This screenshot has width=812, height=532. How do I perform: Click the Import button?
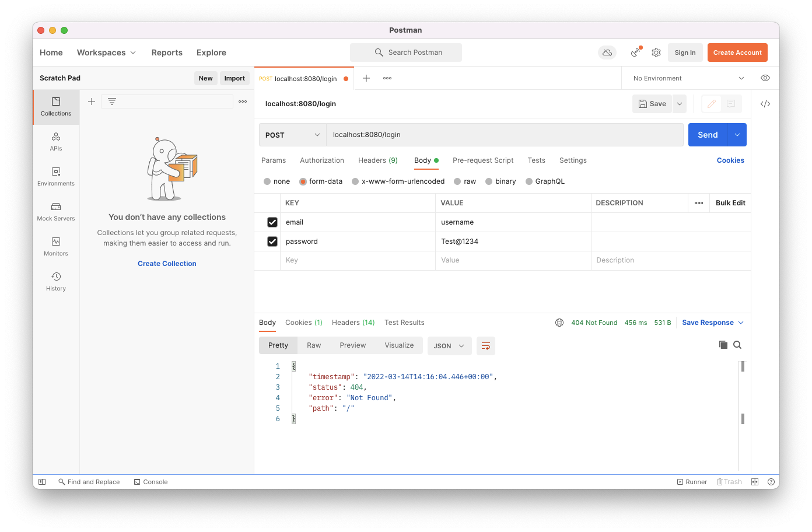235,78
